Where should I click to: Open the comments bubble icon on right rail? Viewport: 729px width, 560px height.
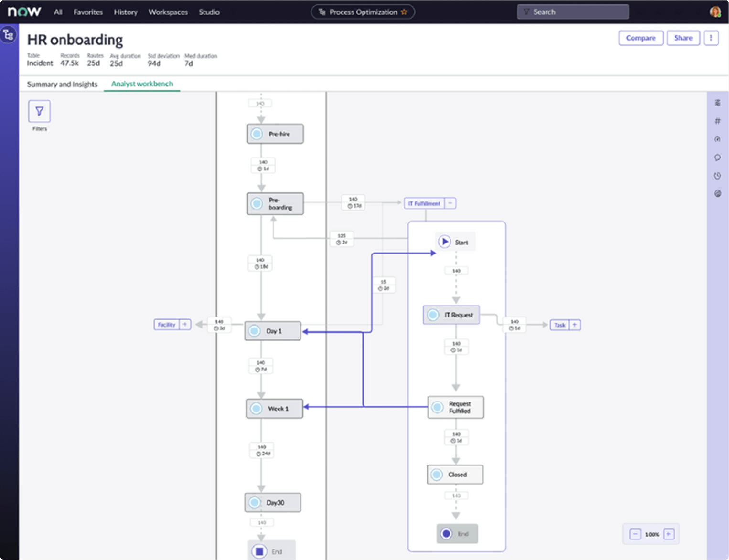[717, 158]
